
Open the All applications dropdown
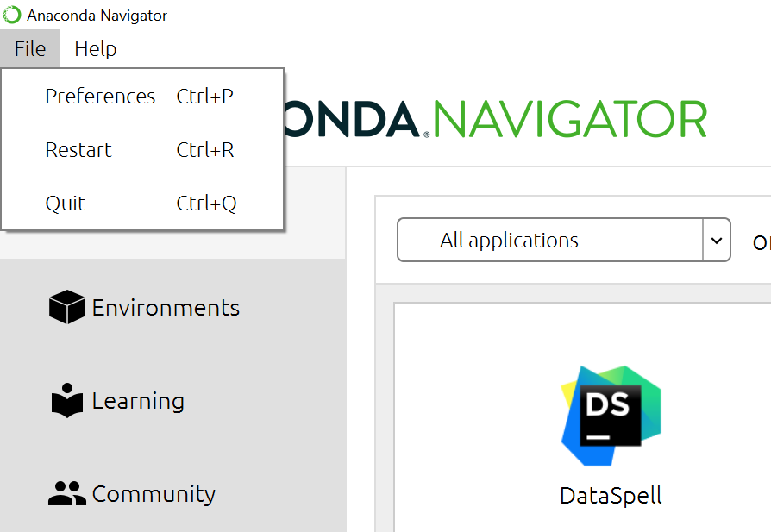pyautogui.click(x=563, y=240)
